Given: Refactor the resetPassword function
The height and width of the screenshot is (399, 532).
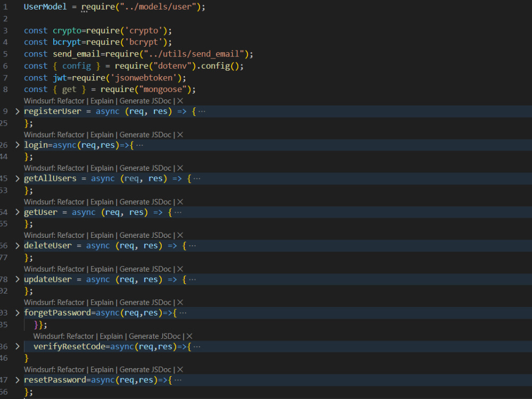Looking at the screenshot, I should (71, 370).
